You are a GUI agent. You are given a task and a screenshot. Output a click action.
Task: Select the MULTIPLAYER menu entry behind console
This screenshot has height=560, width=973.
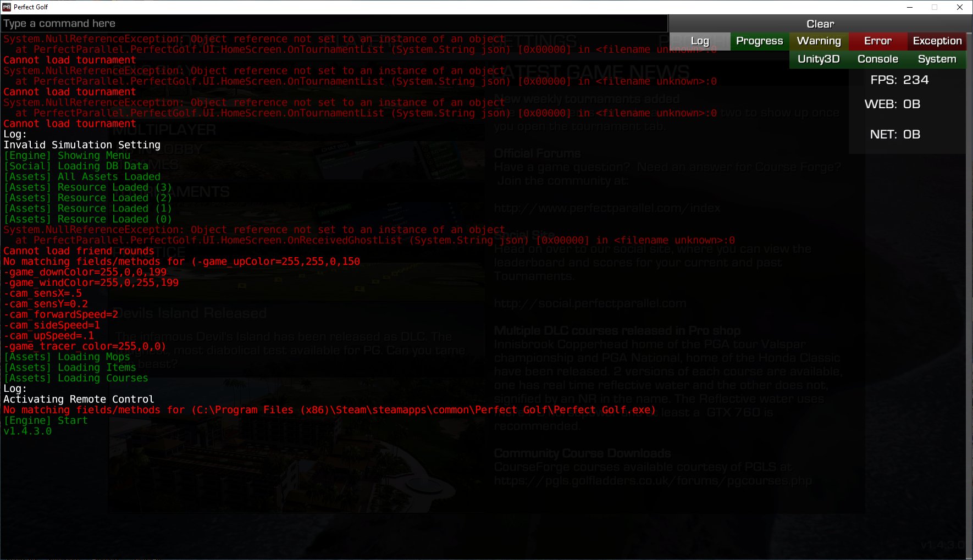(164, 130)
